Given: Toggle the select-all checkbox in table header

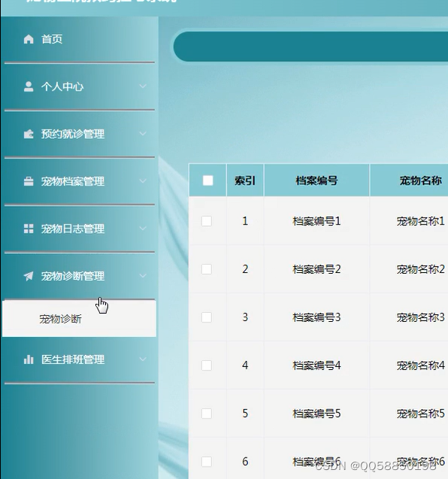Looking at the screenshot, I should pyautogui.click(x=207, y=180).
